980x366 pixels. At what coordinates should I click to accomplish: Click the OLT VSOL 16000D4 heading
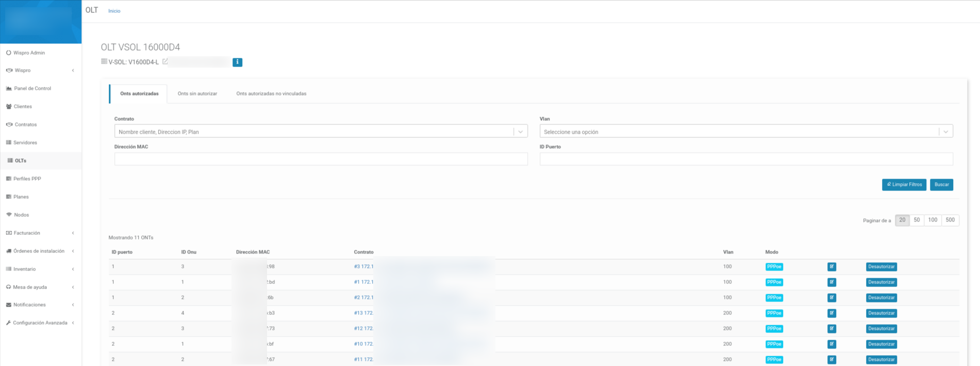pyautogui.click(x=140, y=47)
